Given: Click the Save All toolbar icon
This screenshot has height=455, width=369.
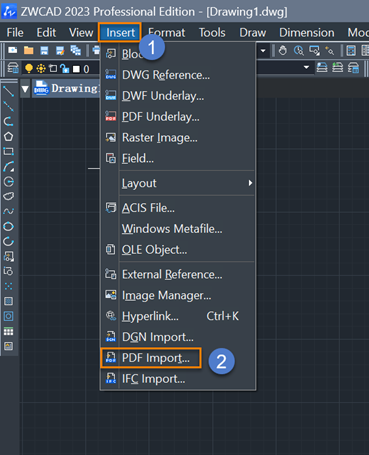Looking at the screenshot, I should [x=76, y=50].
